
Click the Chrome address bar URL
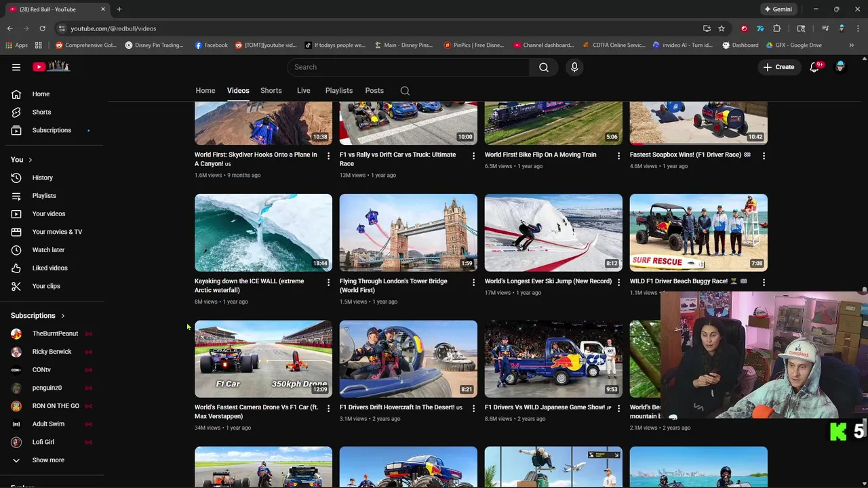pyautogui.click(x=113, y=28)
